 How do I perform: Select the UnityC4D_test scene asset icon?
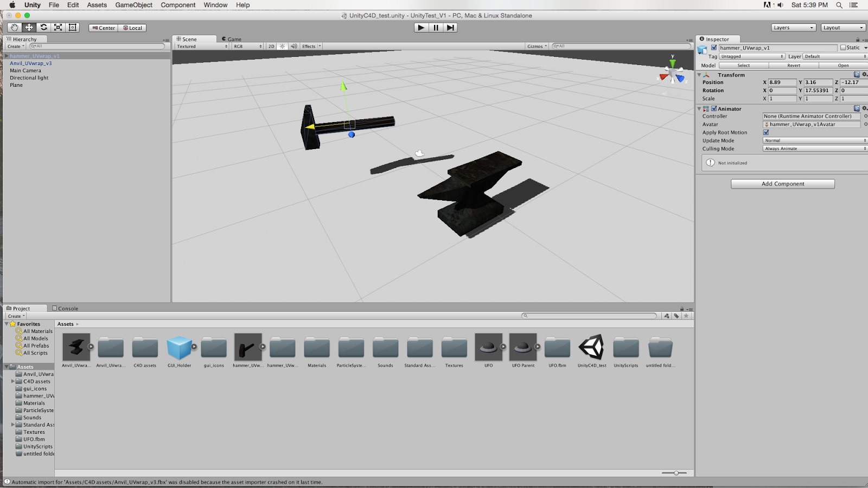coord(592,348)
